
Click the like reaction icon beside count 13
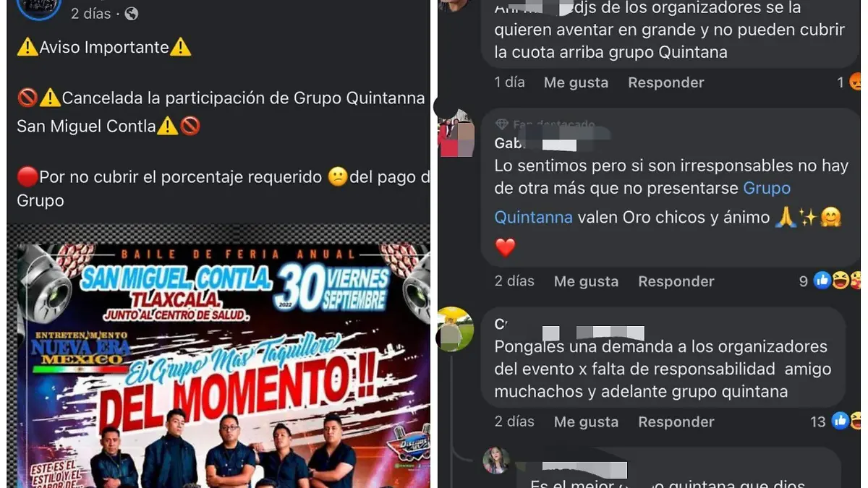click(x=840, y=421)
